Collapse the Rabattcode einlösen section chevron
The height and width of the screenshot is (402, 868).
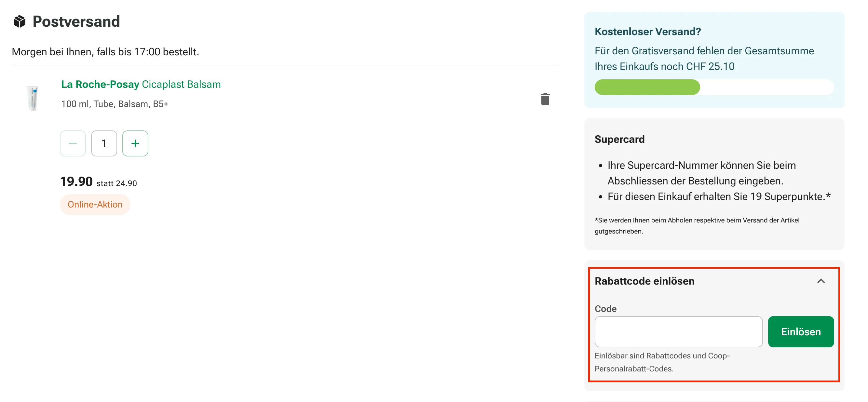coord(821,281)
